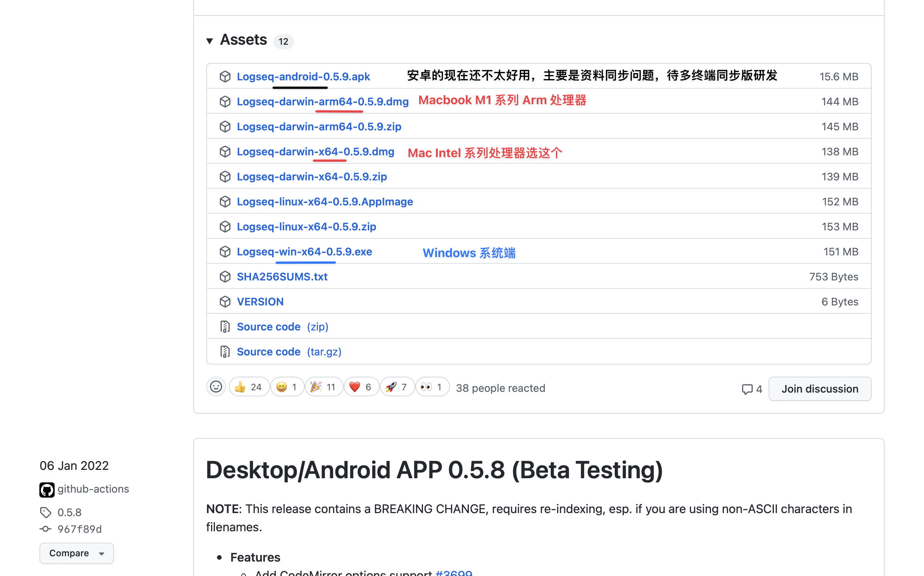Click the file icon beside Source code (tar.gz)
The image size is (924, 576).
pos(225,352)
